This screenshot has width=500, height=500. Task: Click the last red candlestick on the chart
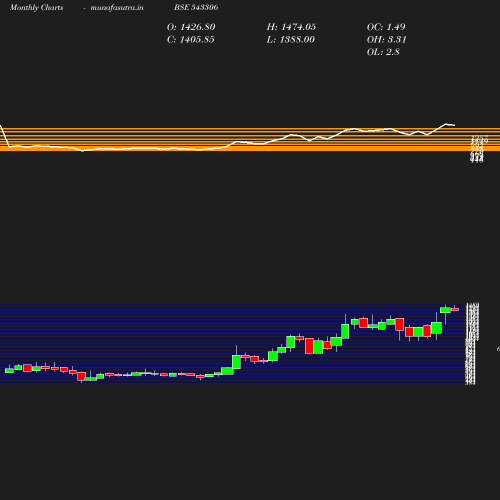pyautogui.click(x=455, y=309)
